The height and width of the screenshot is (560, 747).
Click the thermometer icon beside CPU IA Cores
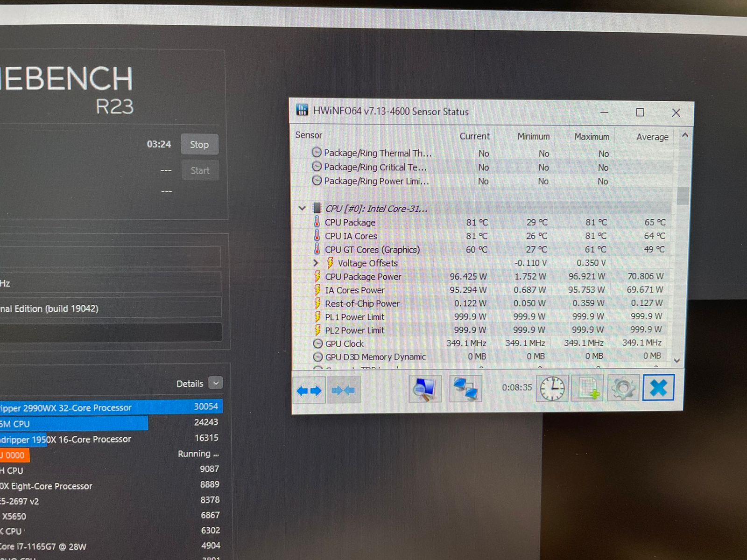(317, 235)
